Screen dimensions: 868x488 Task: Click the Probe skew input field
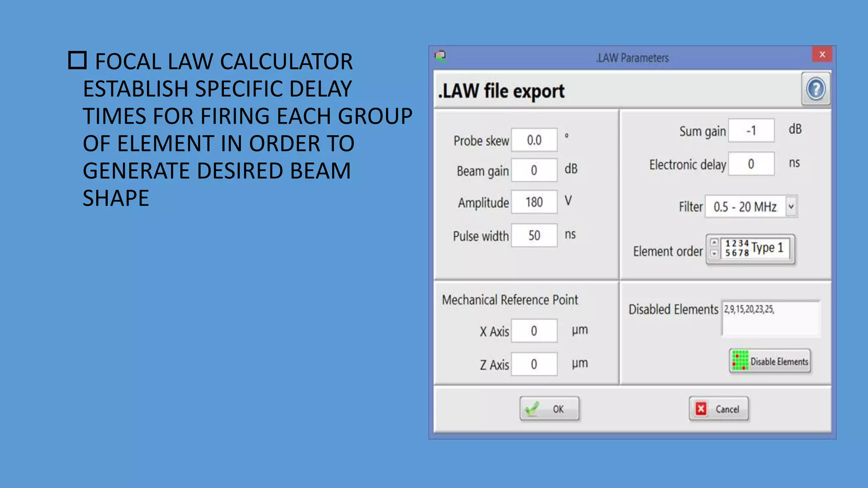tap(534, 140)
